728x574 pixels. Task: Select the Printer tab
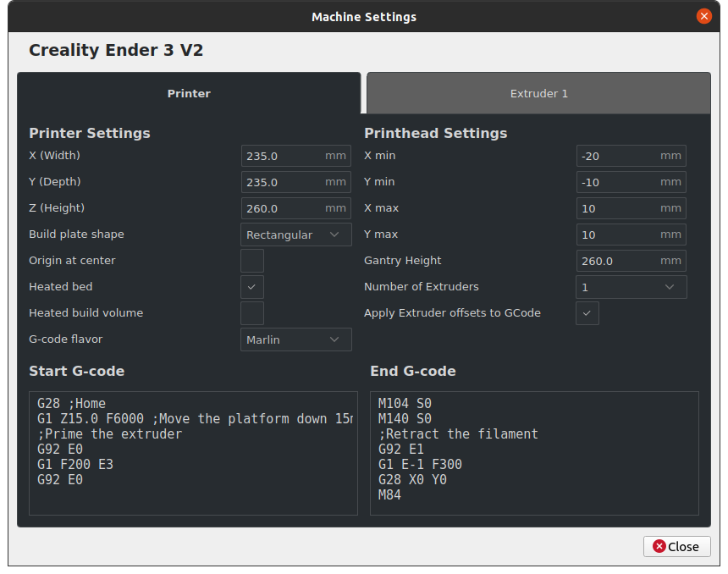point(189,93)
